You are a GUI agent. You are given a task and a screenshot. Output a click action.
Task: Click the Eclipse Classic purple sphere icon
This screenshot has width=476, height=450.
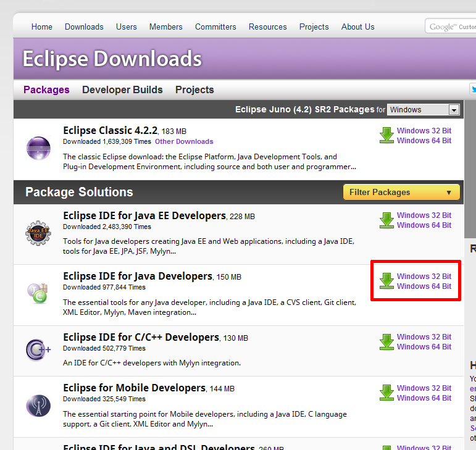[38, 148]
